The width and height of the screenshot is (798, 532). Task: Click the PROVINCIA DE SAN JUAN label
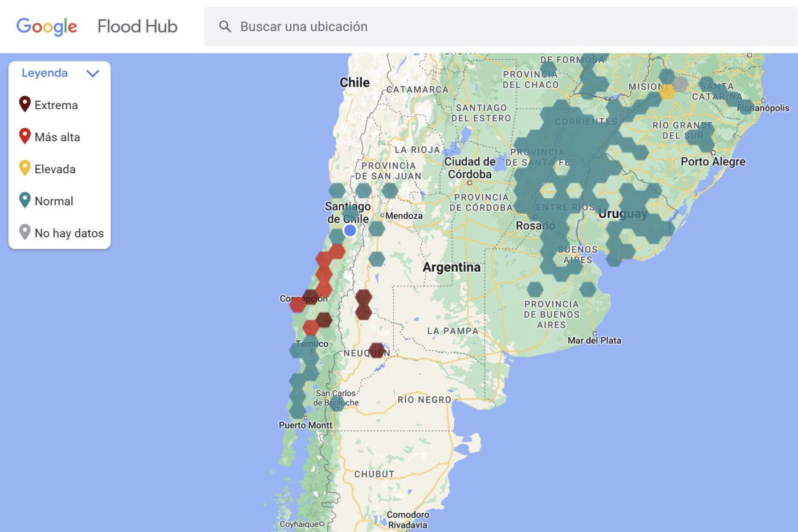(x=389, y=171)
